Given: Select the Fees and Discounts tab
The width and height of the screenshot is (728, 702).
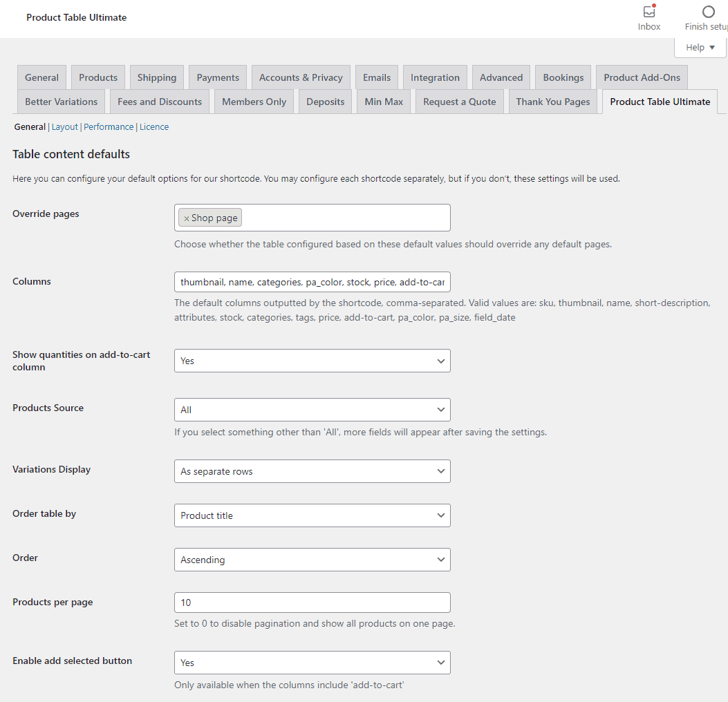Looking at the screenshot, I should (160, 102).
